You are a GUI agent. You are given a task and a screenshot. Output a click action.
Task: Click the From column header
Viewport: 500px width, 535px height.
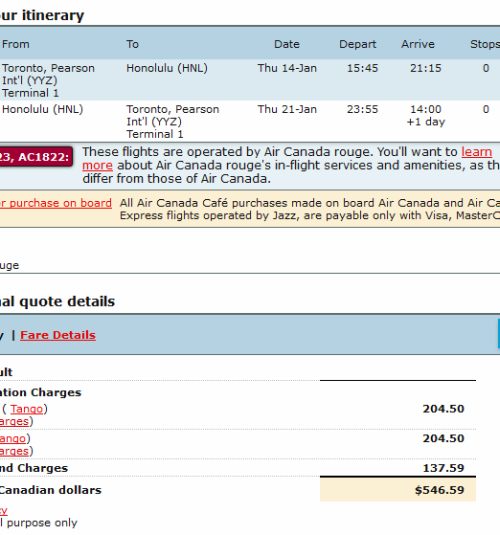click(16, 44)
